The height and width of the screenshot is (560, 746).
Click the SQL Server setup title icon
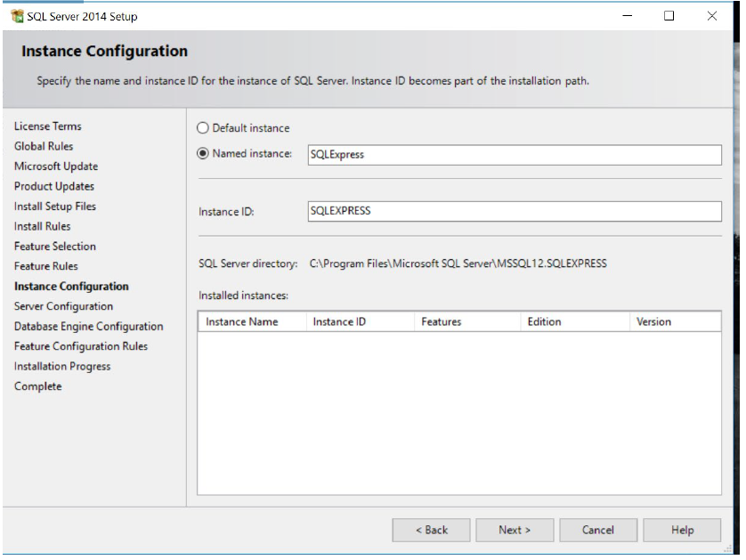(x=17, y=16)
